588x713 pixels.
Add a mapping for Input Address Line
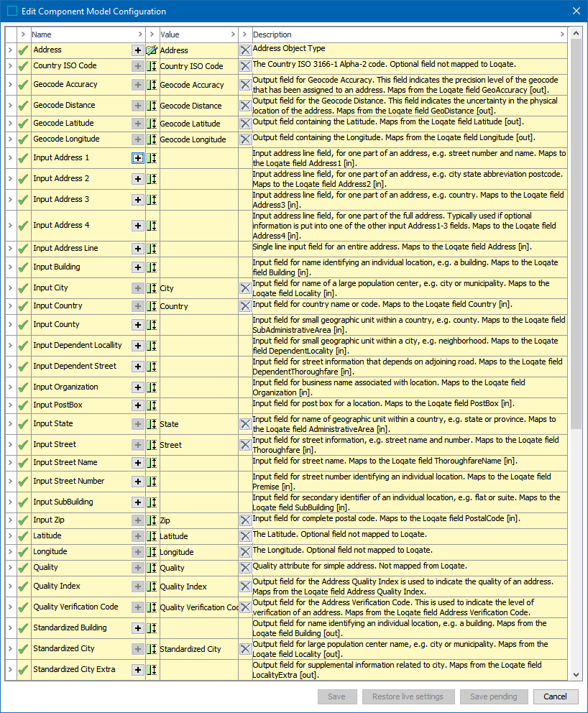[x=138, y=248]
